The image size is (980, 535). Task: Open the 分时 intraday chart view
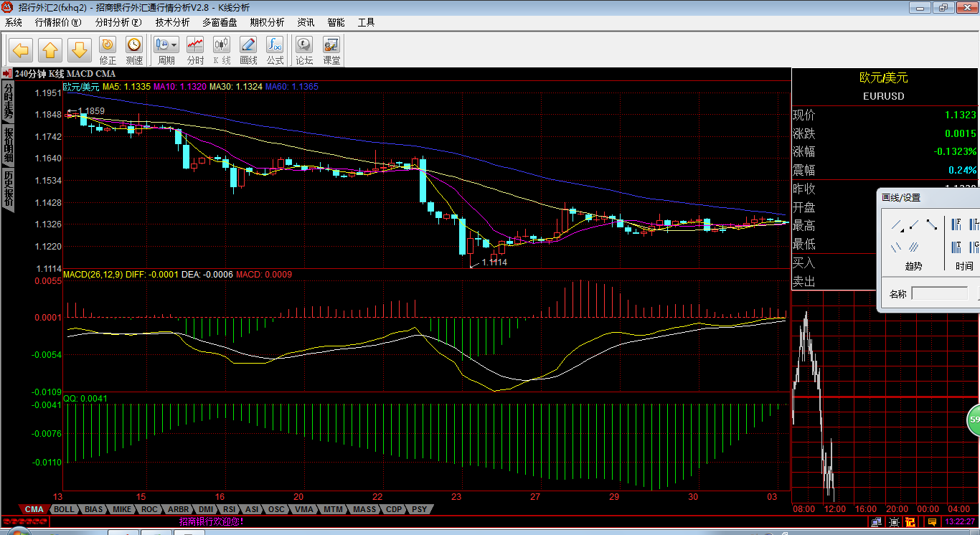[195, 50]
